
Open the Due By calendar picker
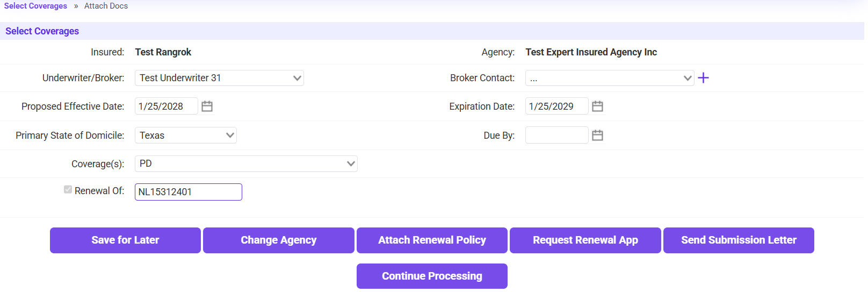(597, 136)
